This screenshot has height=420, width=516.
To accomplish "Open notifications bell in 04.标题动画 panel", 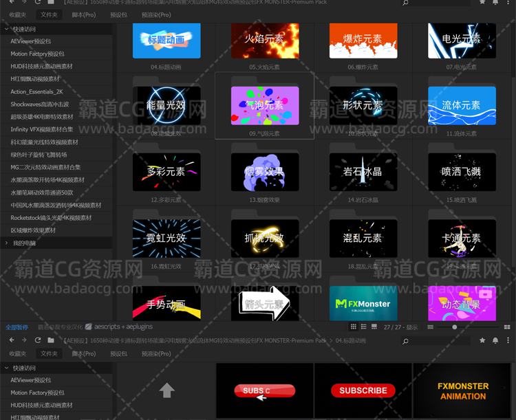I will 495,340.
